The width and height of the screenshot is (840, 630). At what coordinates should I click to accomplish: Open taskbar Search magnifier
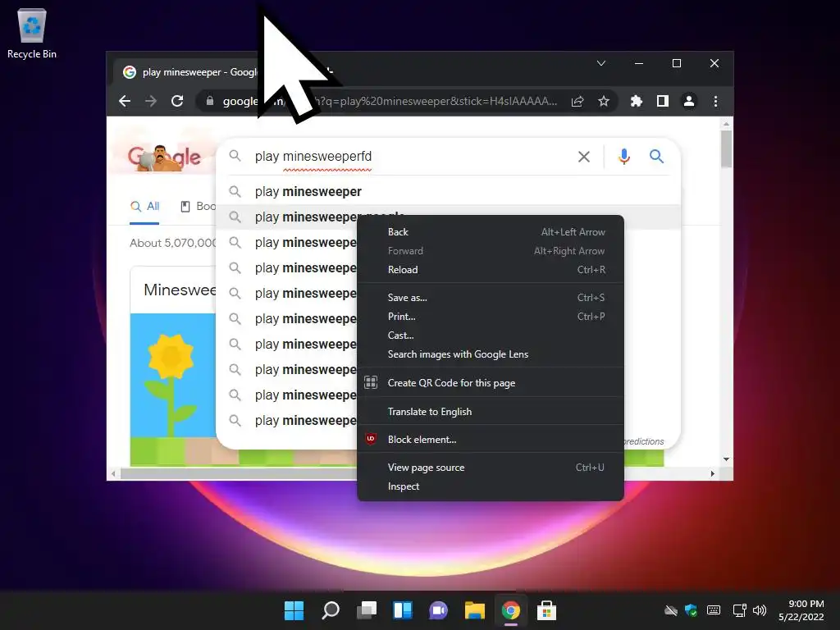point(331,610)
